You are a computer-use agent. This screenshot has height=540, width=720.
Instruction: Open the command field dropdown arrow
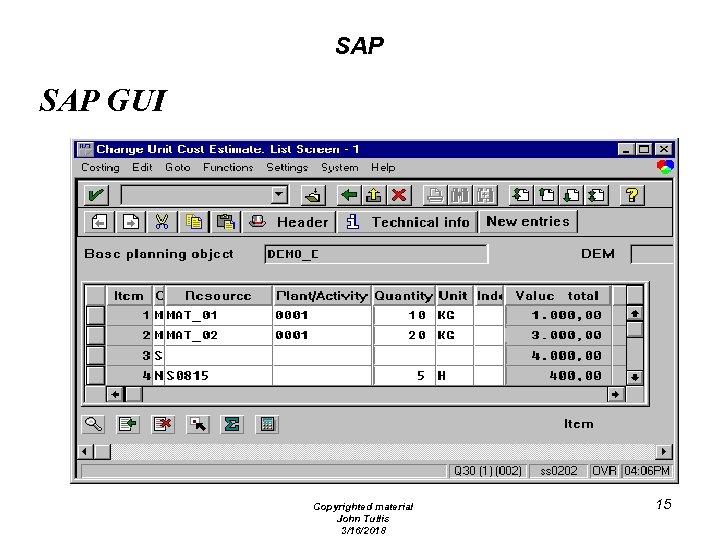[x=278, y=195]
